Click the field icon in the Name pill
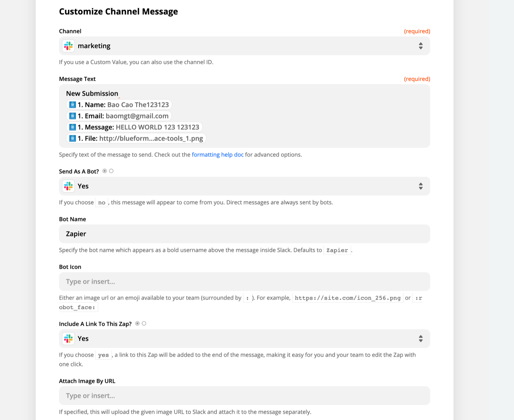The height and width of the screenshot is (420, 514). [x=72, y=105]
